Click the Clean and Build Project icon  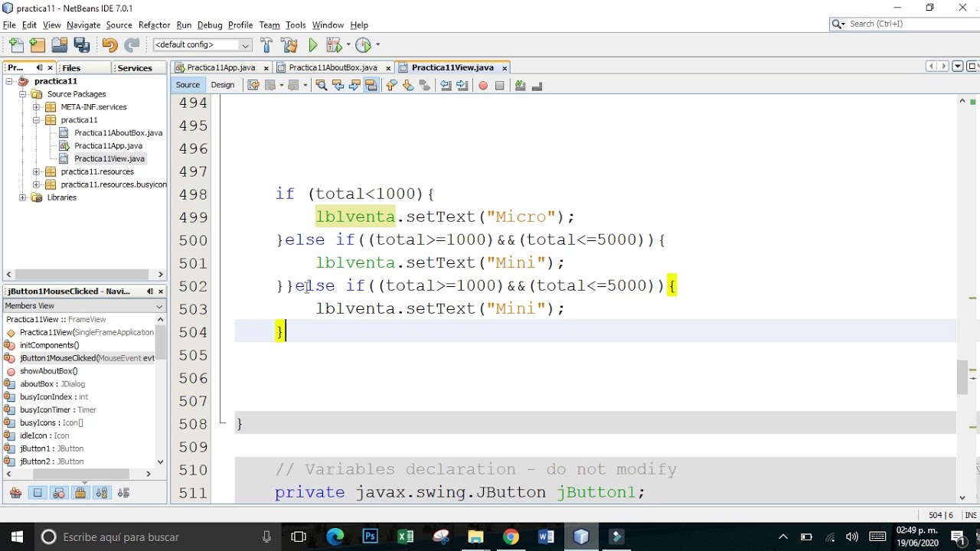pyautogui.click(x=289, y=45)
